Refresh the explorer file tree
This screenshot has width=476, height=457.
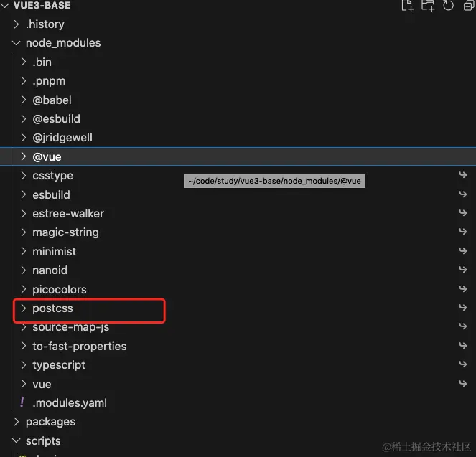448,6
